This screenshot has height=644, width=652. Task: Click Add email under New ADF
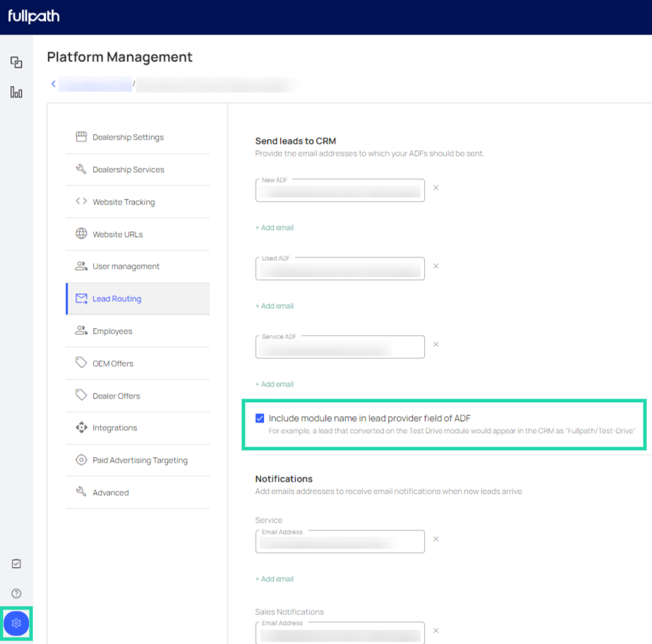pos(274,228)
